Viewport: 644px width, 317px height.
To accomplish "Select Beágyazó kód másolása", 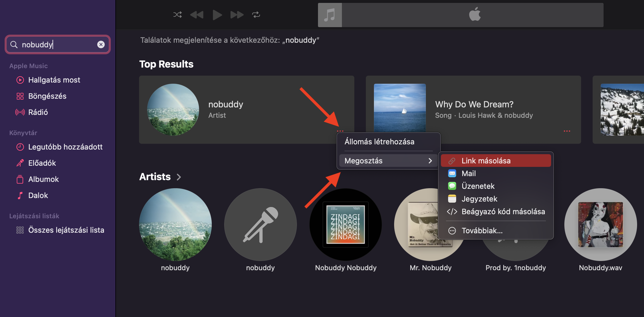I will coord(496,212).
